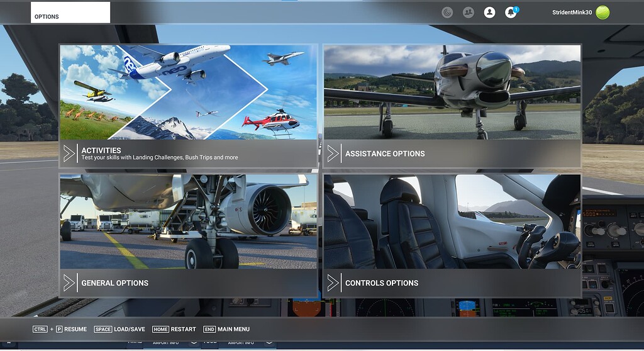Click the ASSISTANCE OPTIONS label
644x351 pixels.
click(x=385, y=153)
